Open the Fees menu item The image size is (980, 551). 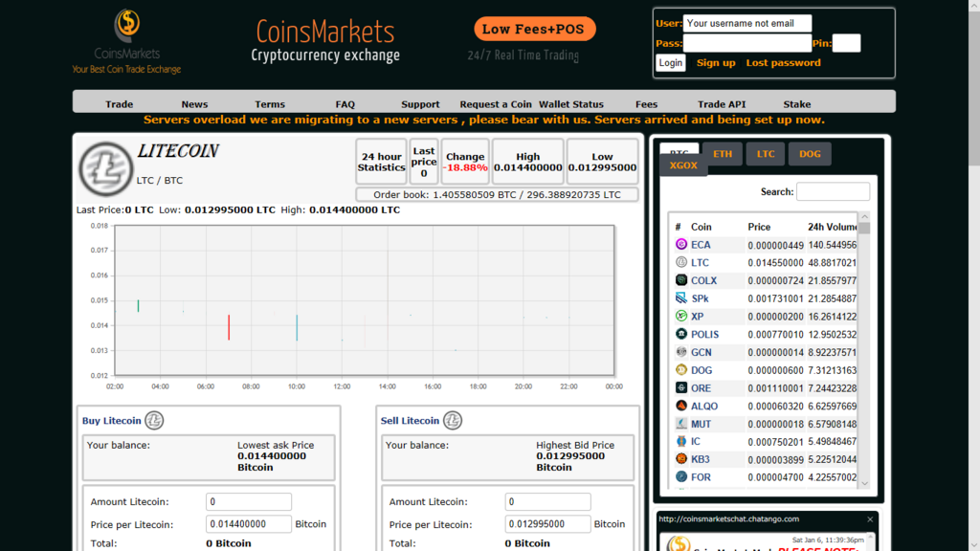point(646,104)
